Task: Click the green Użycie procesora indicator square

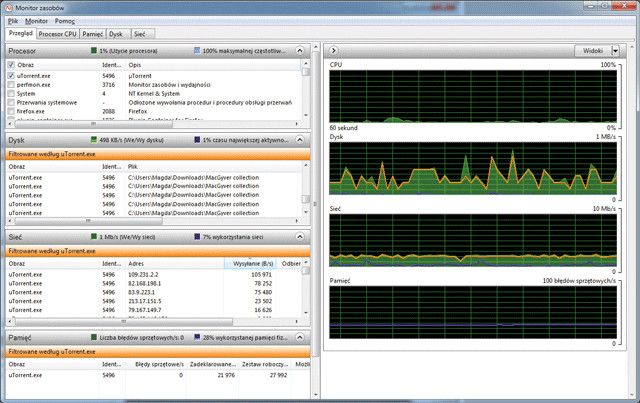Action: coord(94,51)
